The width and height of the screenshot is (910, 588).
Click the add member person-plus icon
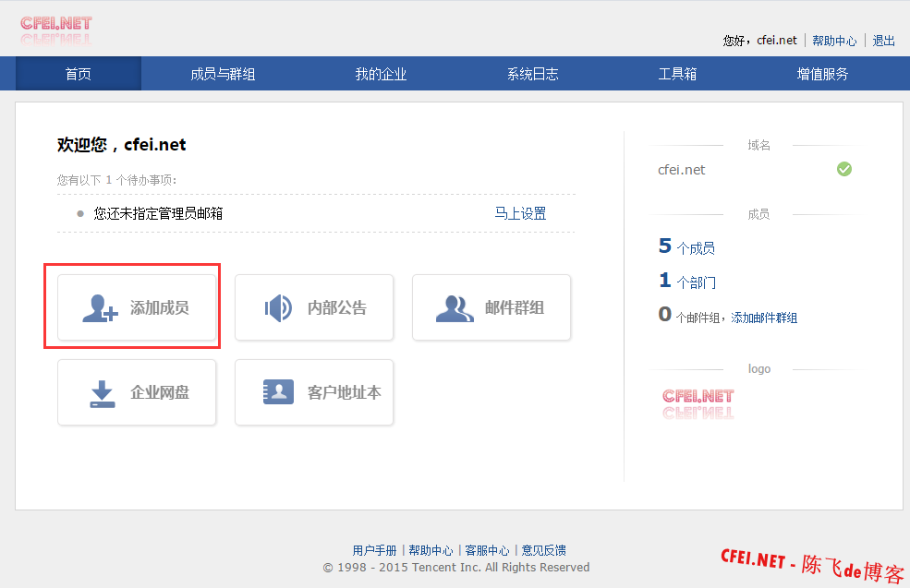coord(100,308)
